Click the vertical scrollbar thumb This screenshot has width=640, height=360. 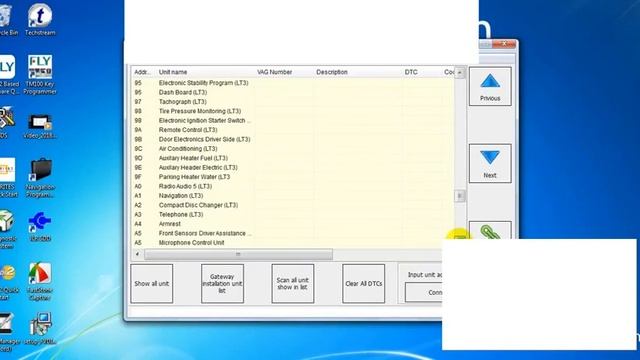click(x=460, y=196)
